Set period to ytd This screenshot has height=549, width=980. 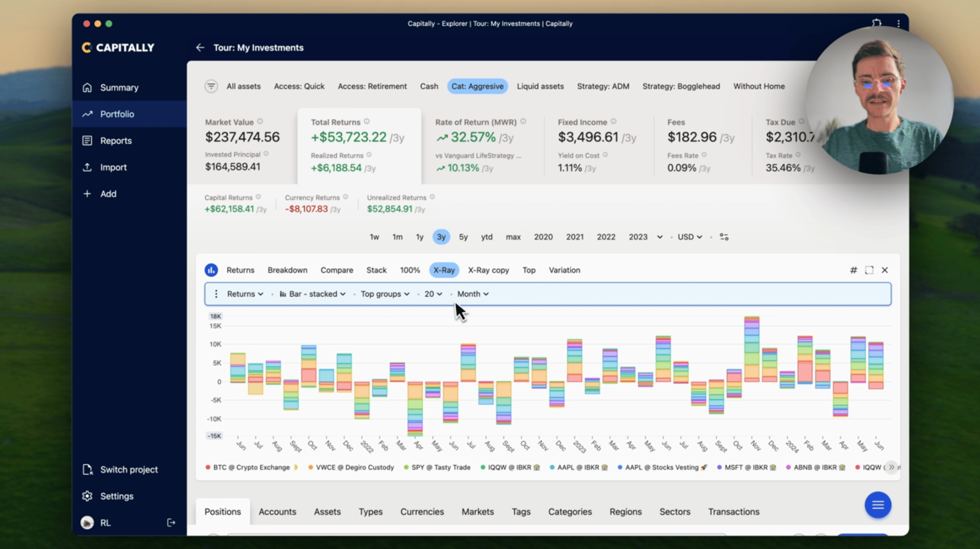coord(486,237)
